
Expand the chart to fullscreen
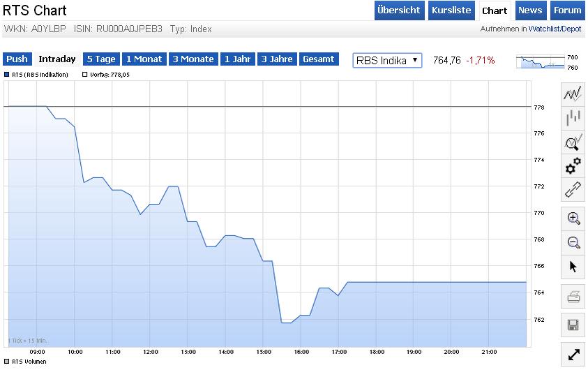(x=573, y=354)
